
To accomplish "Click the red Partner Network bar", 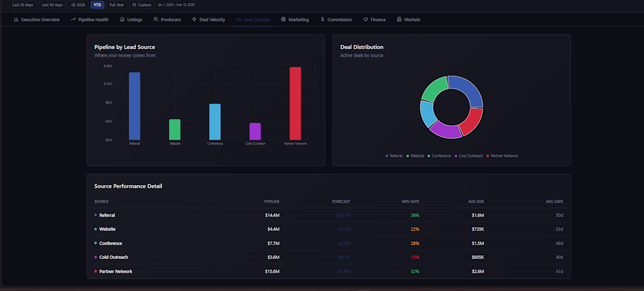I will (295, 104).
